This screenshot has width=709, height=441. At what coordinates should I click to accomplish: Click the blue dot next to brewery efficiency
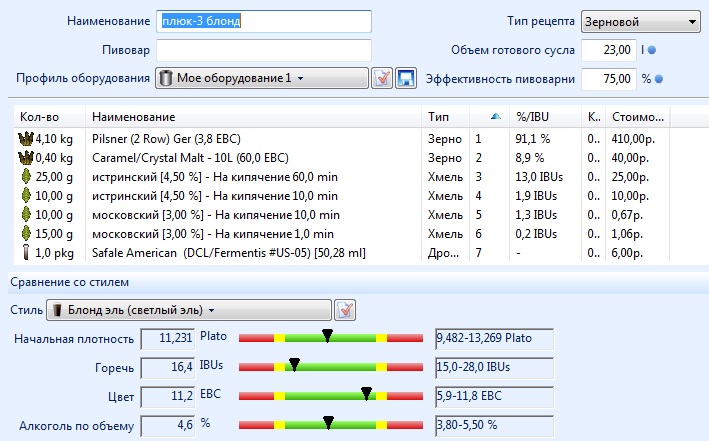point(659,78)
